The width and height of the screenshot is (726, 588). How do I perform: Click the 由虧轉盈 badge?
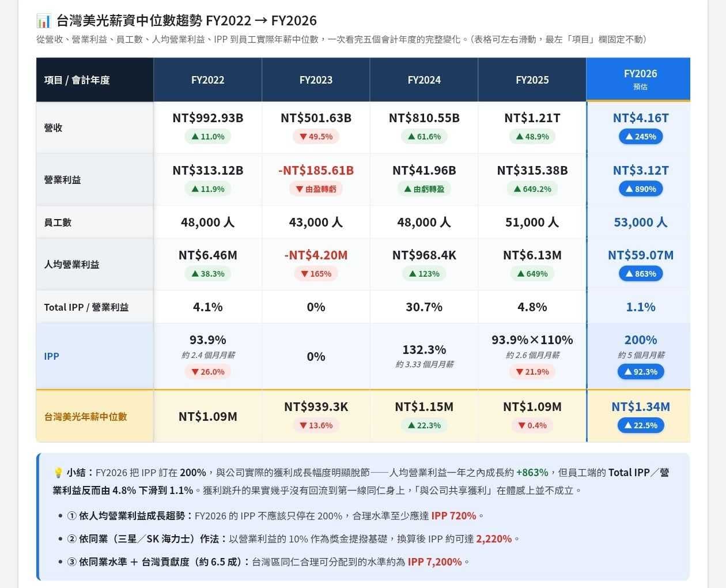point(424,189)
